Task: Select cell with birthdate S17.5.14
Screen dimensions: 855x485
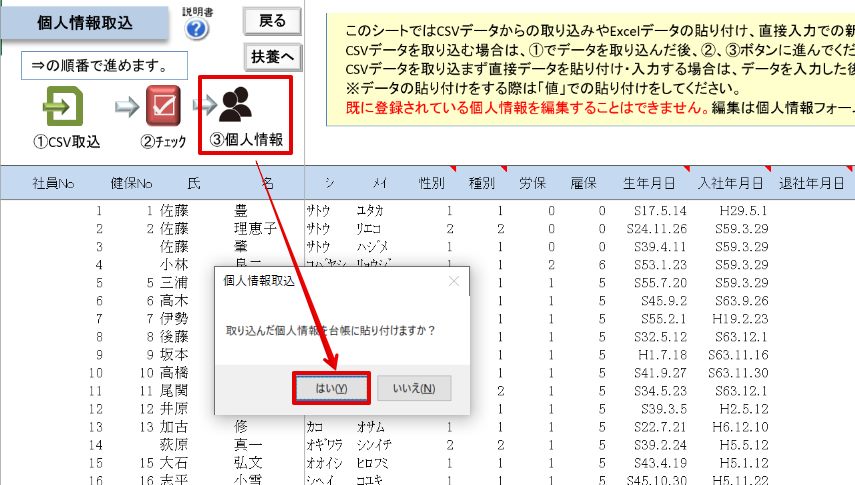Action: click(660, 211)
